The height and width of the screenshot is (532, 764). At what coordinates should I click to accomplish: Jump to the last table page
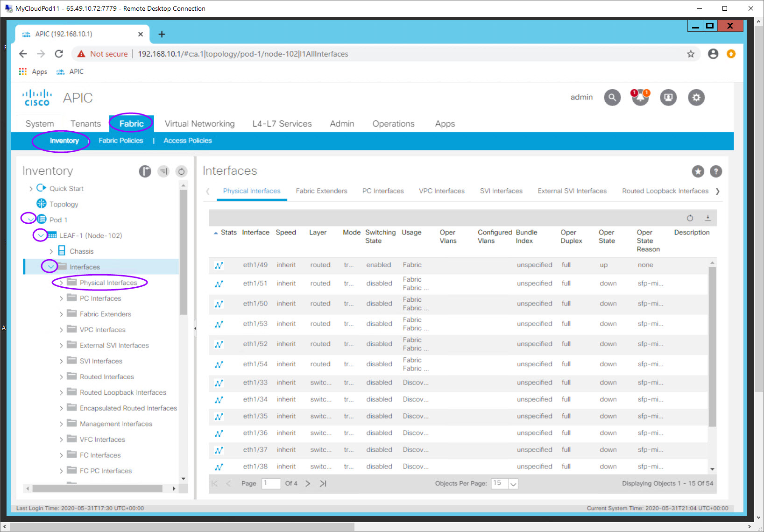click(323, 483)
